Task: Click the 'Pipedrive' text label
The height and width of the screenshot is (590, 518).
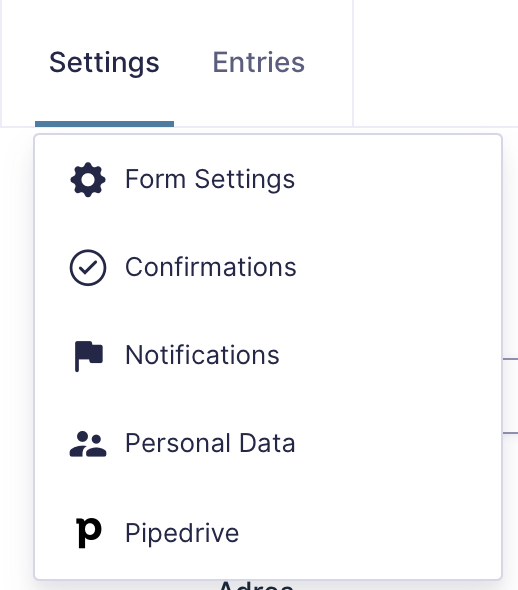Action: click(182, 534)
